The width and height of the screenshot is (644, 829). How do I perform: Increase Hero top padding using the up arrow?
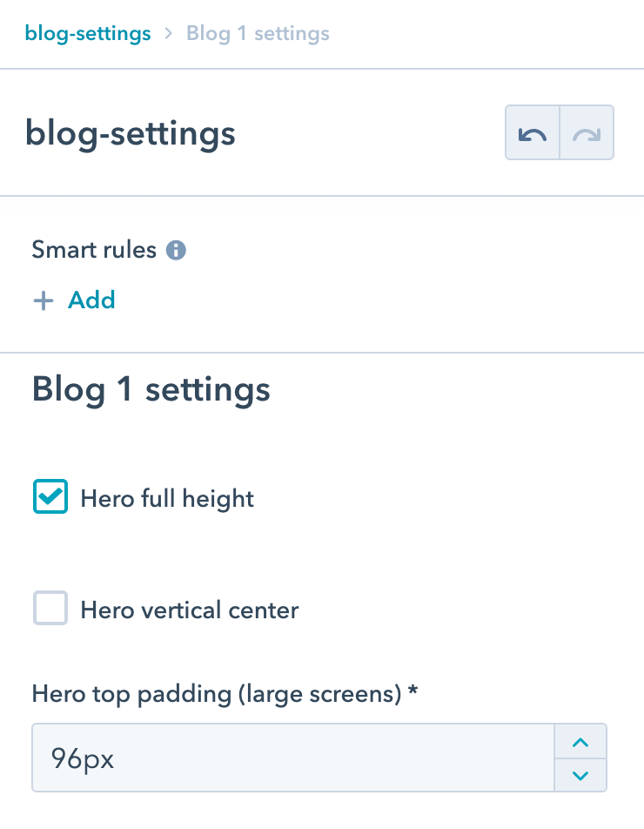click(580, 741)
